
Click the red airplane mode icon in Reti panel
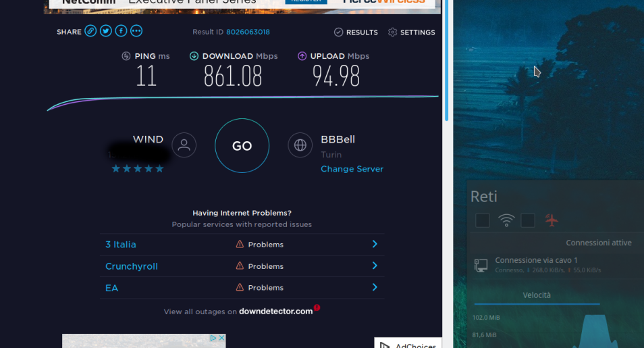click(552, 220)
